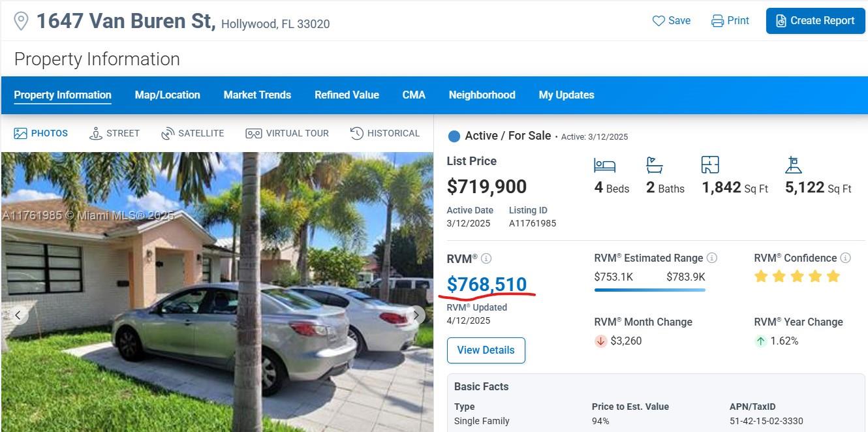Switch to Street view tab

point(115,133)
